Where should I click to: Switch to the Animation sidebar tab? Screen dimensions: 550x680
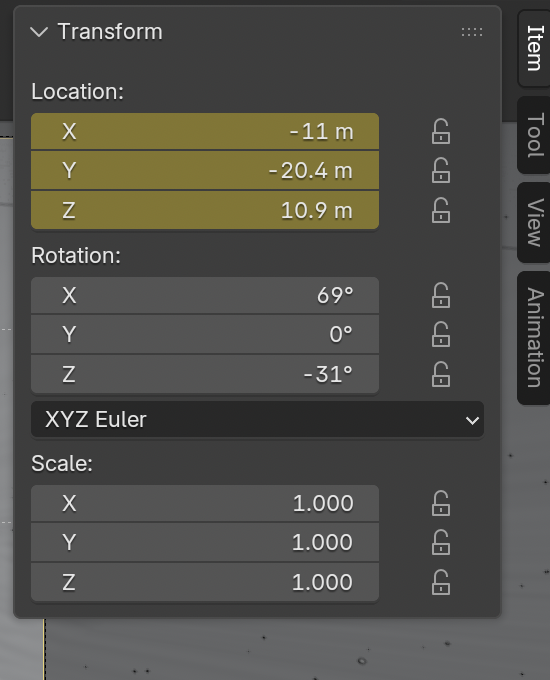534,337
